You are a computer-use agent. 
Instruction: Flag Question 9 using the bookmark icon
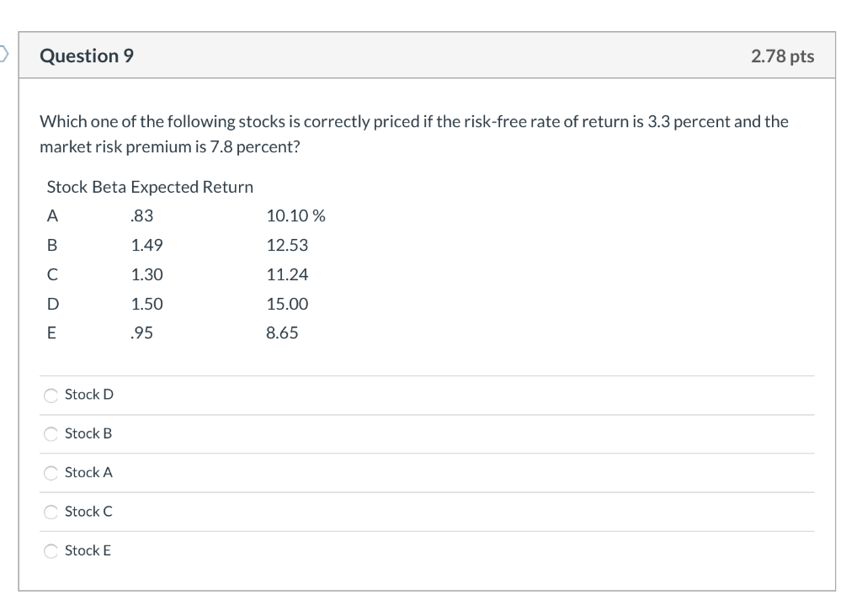pyautogui.click(x=3, y=56)
